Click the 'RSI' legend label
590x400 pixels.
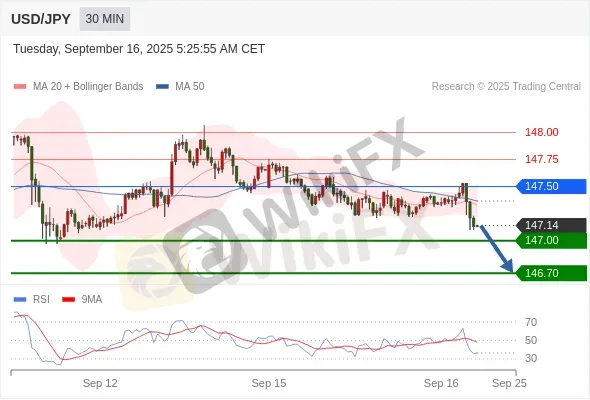(x=41, y=300)
